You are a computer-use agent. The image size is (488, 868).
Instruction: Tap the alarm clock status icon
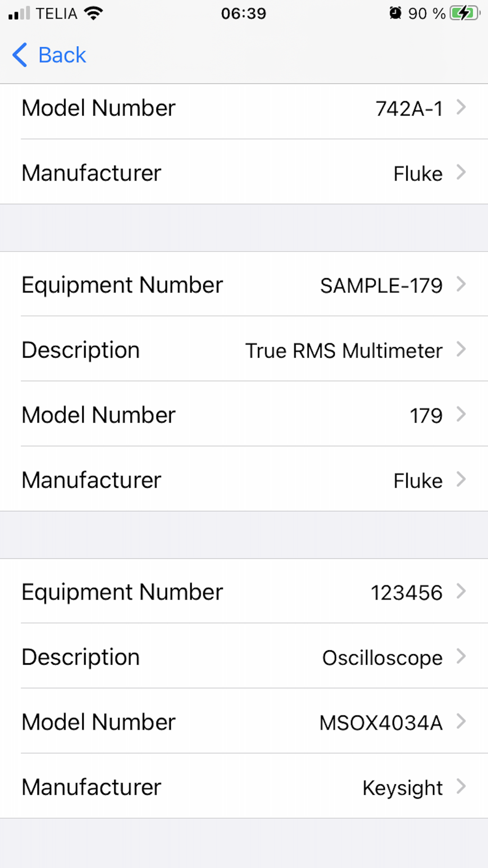395,13
